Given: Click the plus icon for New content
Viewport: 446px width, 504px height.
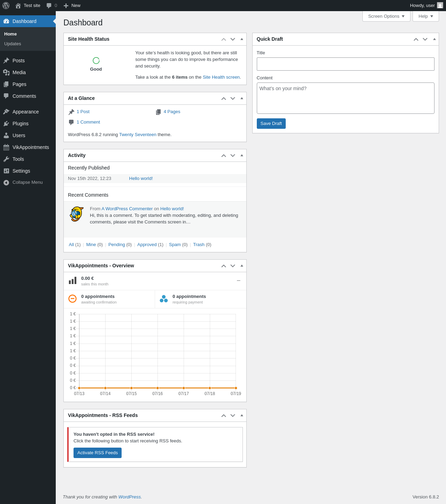Looking at the screenshot, I should (x=66, y=6).
